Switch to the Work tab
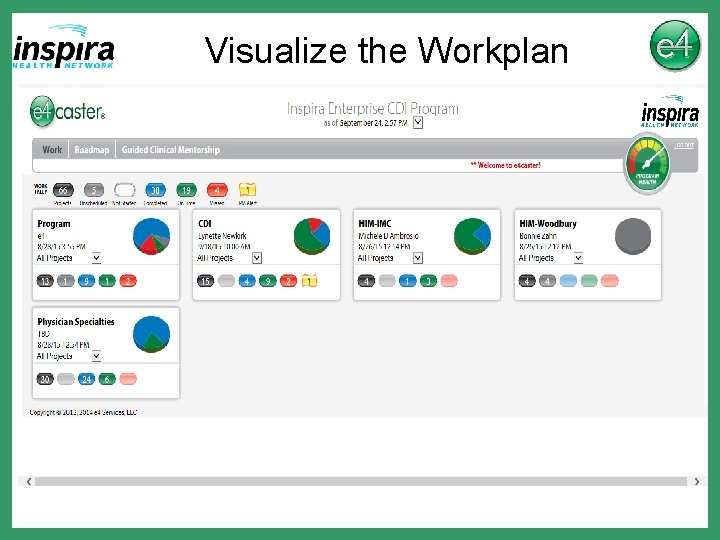This screenshot has height=540, width=720. tap(52, 150)
